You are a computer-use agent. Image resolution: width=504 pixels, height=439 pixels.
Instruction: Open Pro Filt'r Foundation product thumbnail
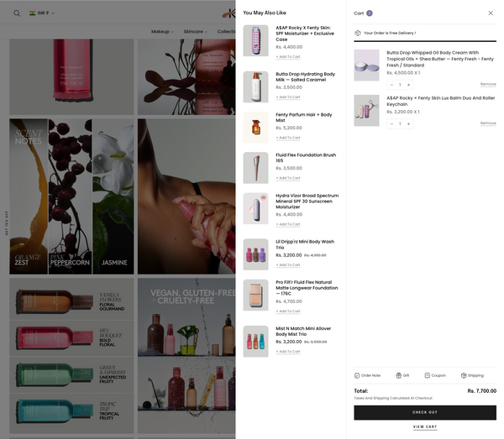pos(255,295)
